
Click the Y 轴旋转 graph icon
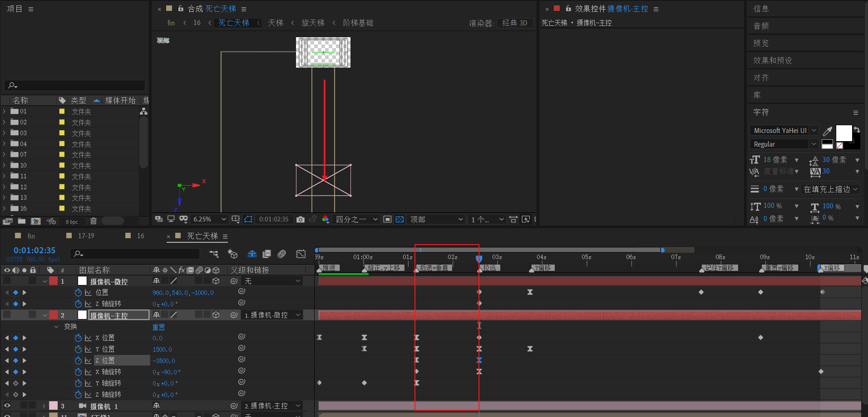pyautogui.click(x=88, y=383)
